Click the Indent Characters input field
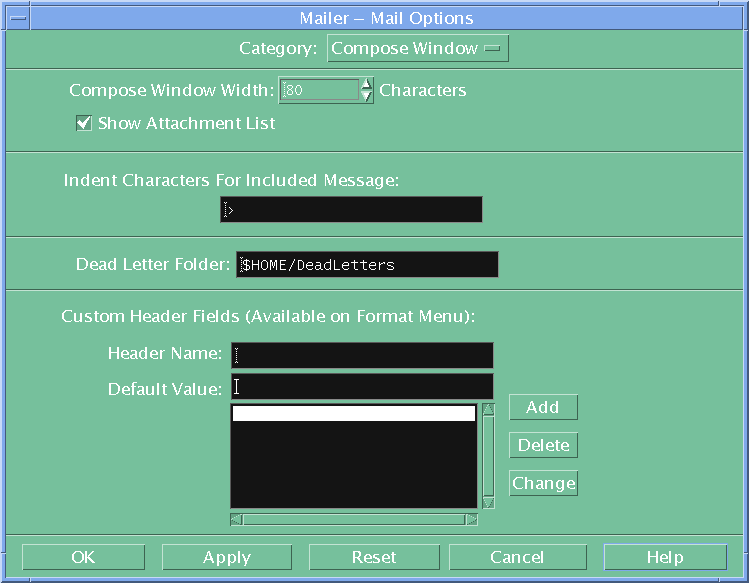 pyautogui.click(x=351, y=210)
